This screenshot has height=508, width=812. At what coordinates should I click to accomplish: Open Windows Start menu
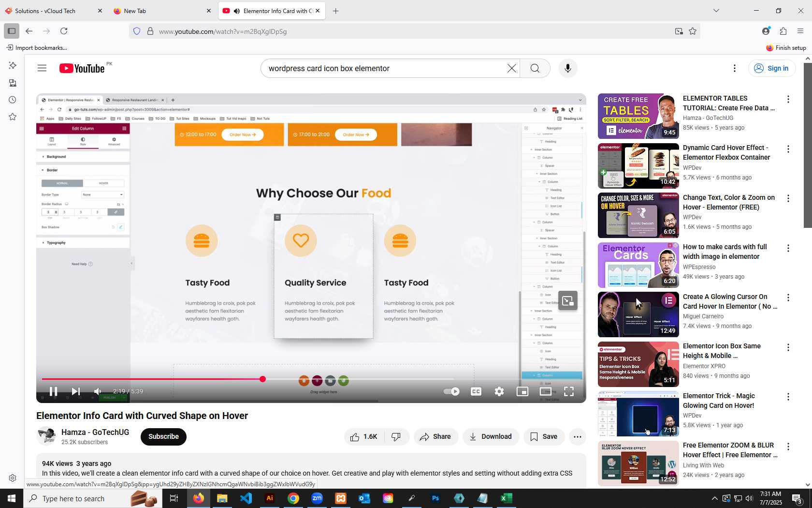12,498
